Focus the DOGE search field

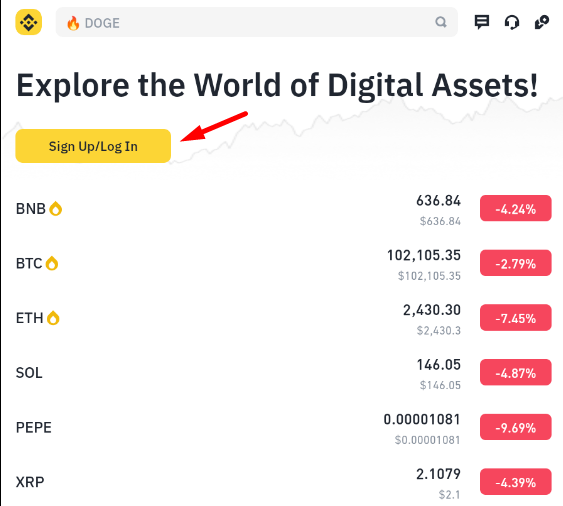(256, 22)
